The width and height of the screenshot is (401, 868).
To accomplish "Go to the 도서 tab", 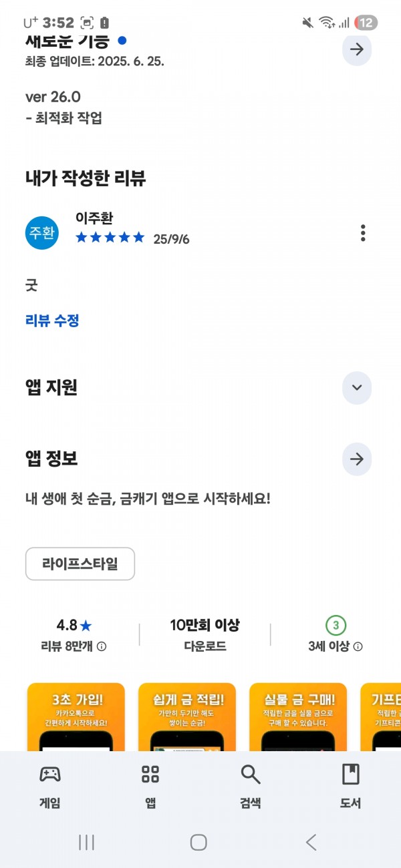I will pyautogui.click(x=350, y=786).
